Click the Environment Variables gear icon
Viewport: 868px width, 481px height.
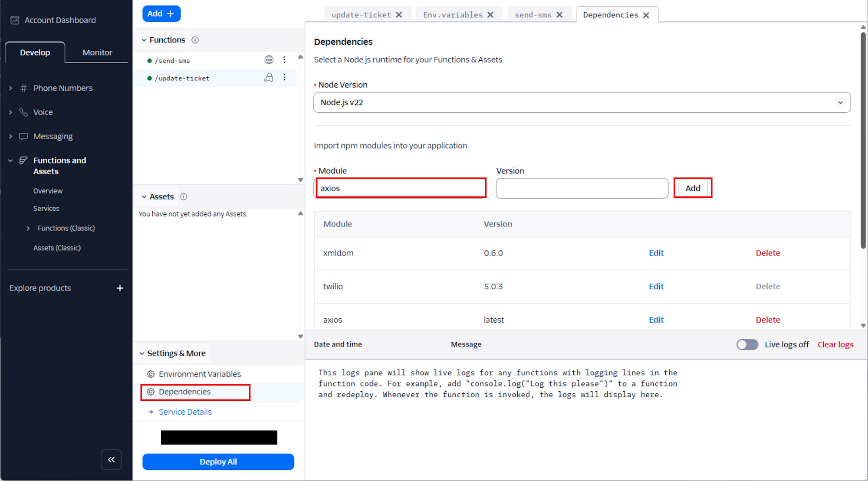pyautogui.click(x=151, y=374)
